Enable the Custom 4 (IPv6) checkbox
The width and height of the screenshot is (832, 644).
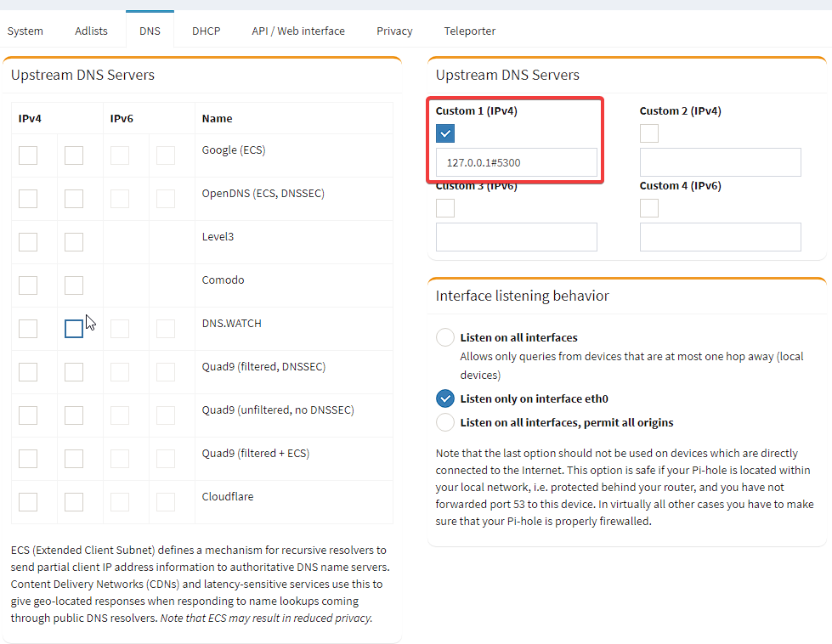click(x=649, y=208)
